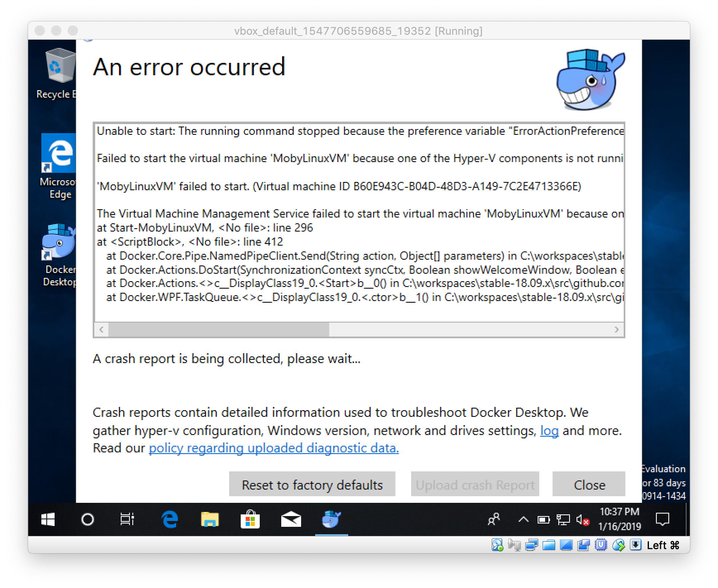Click the 'A crash report is being collected' message
The height and width of the screenshot is (588, 718).
click(x=227, y=359)
